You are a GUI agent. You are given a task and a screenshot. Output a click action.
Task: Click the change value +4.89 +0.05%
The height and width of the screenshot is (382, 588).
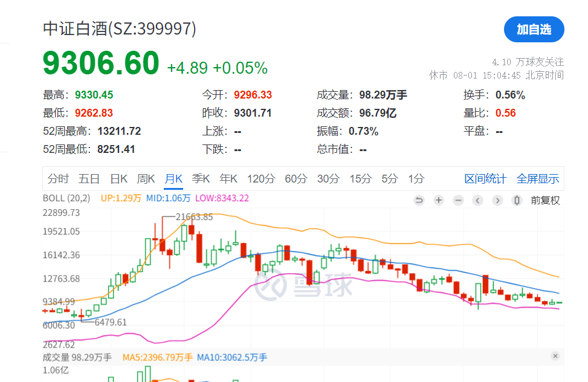[x=217, y=68]
